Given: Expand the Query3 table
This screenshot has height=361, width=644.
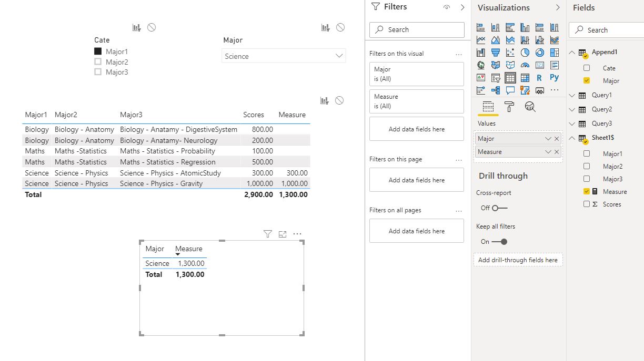Looking at the screenshot, I should [572, 123].
